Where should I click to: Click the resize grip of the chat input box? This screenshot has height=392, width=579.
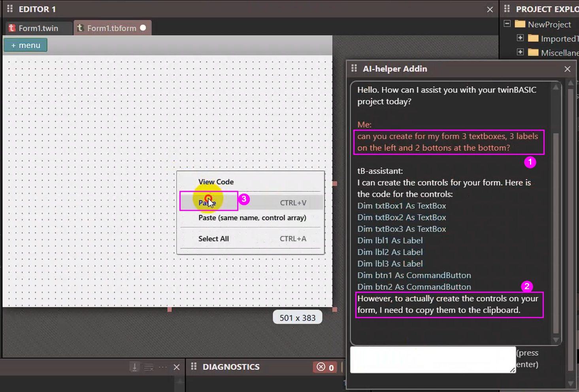(513, 370)
